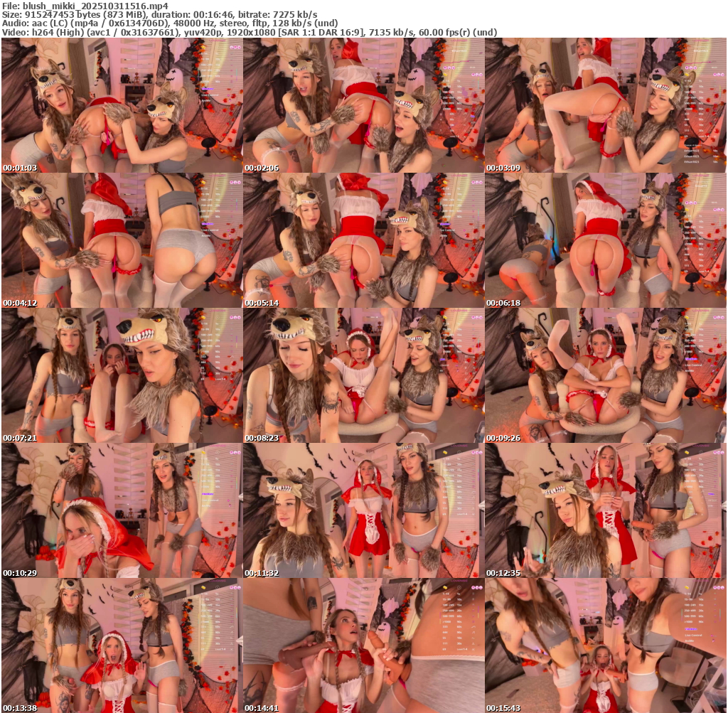Click the bitrate 7275 kb/s text
The height and width of the screenshot is (713, 728).
click(295, 15)
